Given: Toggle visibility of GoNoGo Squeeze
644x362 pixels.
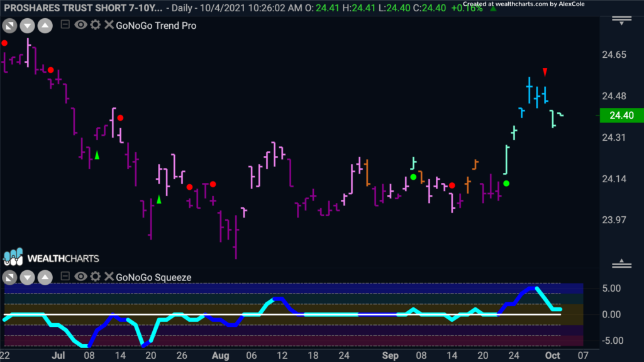Looking at the screenshot, I should 80,277.
